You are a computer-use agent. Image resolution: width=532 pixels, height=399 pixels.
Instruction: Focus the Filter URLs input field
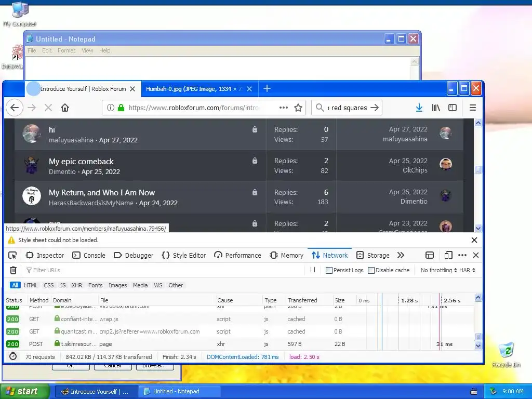coord(166,270)
